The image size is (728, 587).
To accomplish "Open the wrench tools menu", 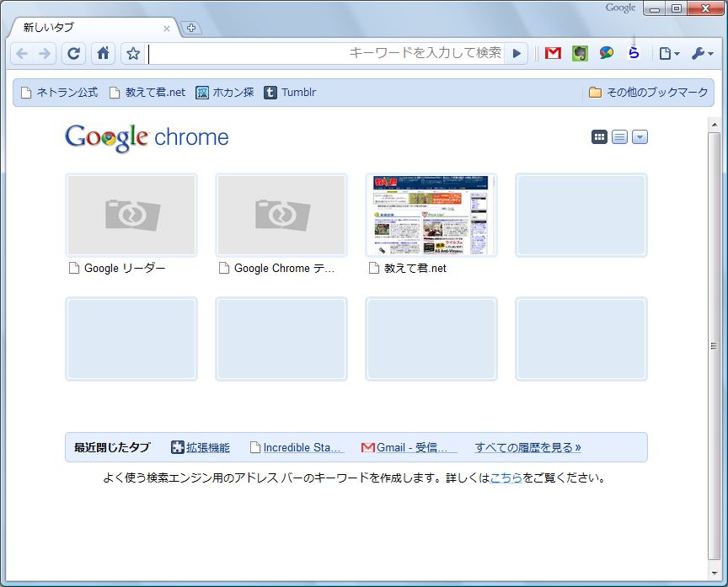I will [x=702, y=54].
